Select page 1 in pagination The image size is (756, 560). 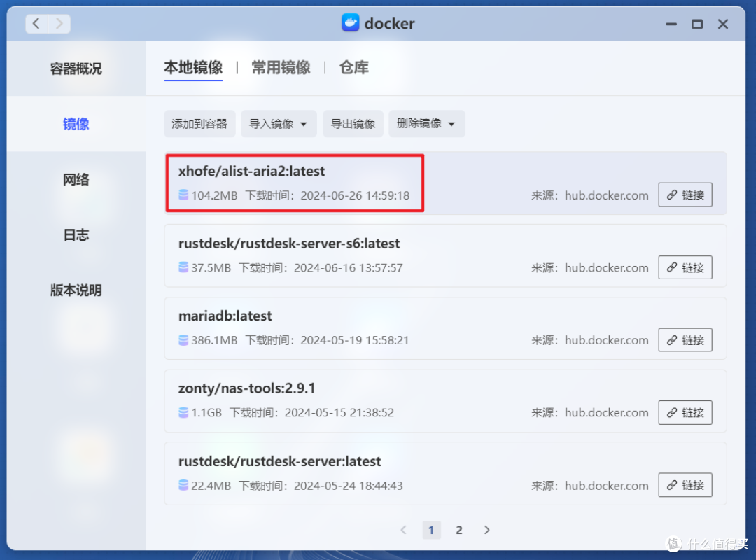(x=431, y=530)
